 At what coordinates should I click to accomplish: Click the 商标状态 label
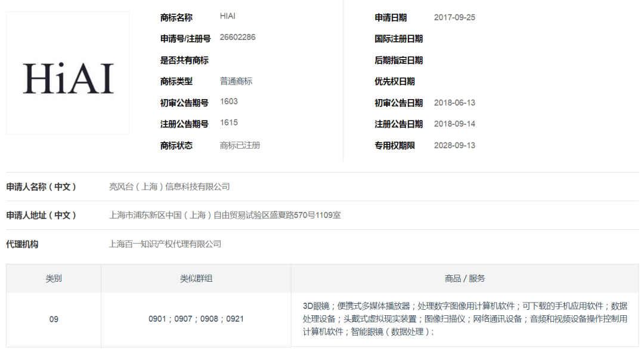click(x=176, y=146)
